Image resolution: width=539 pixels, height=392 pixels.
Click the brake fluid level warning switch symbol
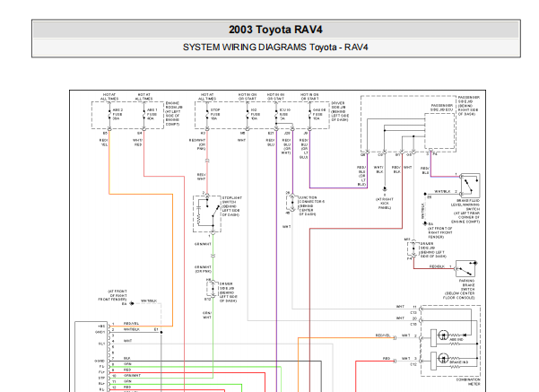470,186
